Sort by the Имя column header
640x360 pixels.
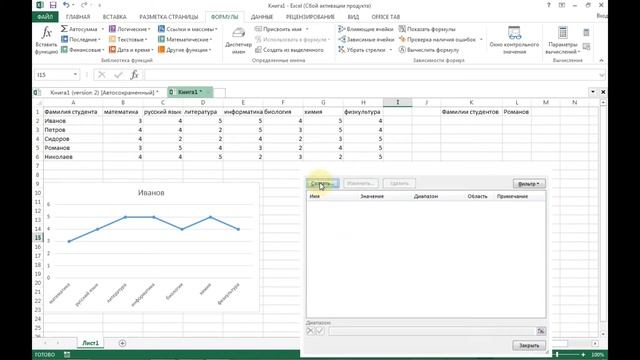(x=314, y=196)
